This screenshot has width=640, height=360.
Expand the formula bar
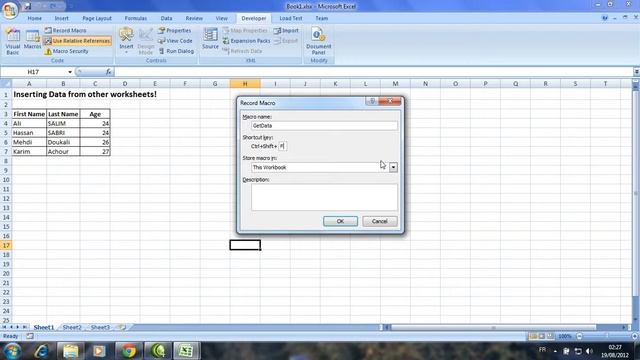click(x=636, y=72)
